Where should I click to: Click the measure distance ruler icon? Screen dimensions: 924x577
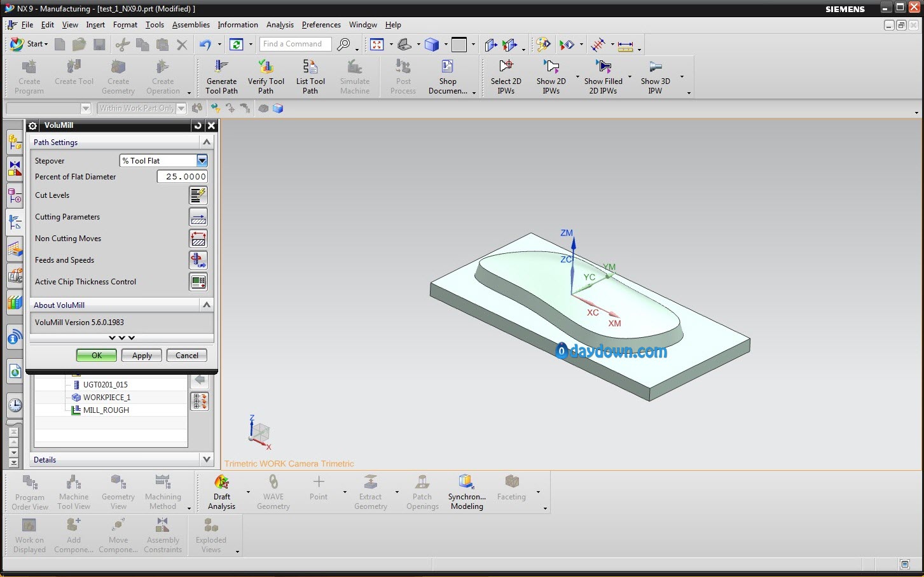click(626, 46)
